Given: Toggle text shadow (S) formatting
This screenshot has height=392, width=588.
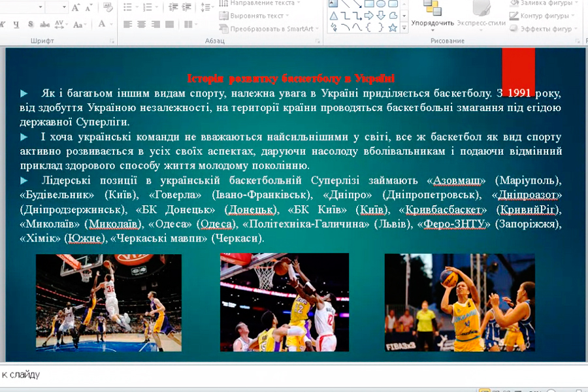Looking at the screenshot, I should tap(30, 25).
